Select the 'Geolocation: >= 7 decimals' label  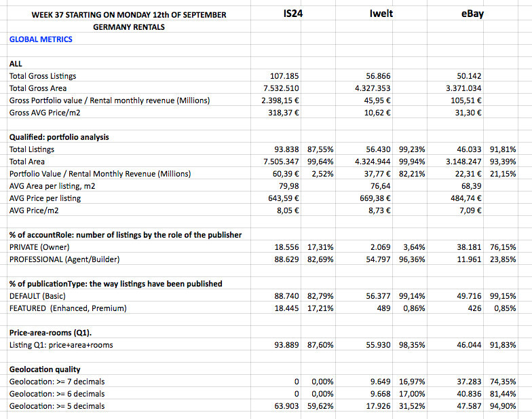tap(57, 382)
